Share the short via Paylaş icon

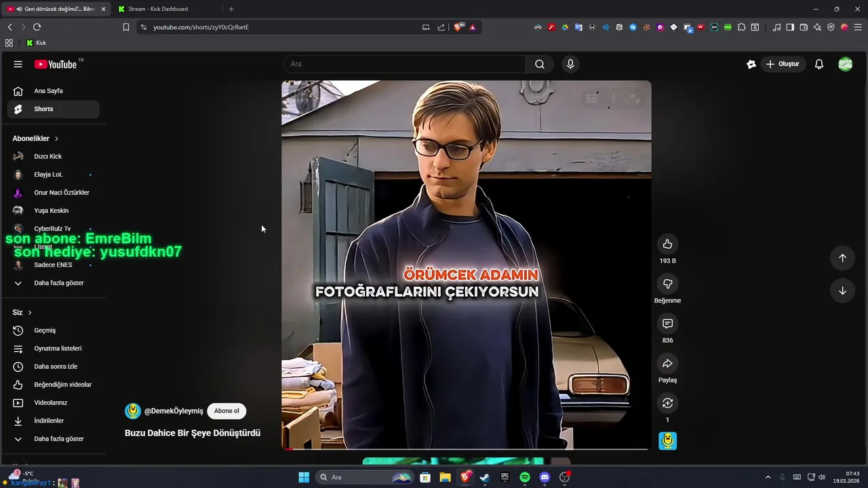[x=667, y=363]
